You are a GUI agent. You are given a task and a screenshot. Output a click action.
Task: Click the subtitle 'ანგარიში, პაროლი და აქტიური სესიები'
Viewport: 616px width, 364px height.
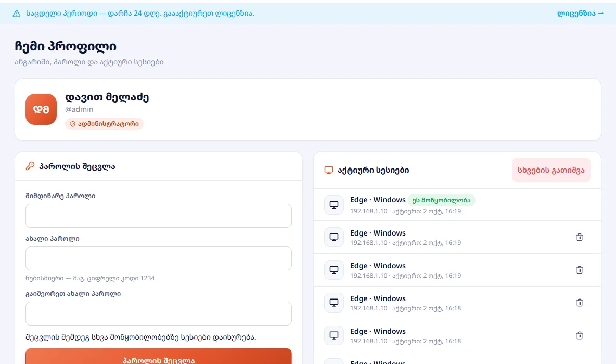pos(89,62)
